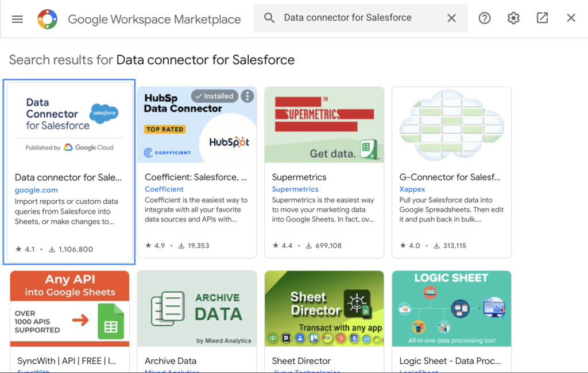This screenshot has height=373, width=588.
Task: Open the Any API into Google Sheets thumbnail
Action: (x=69, y=309)
